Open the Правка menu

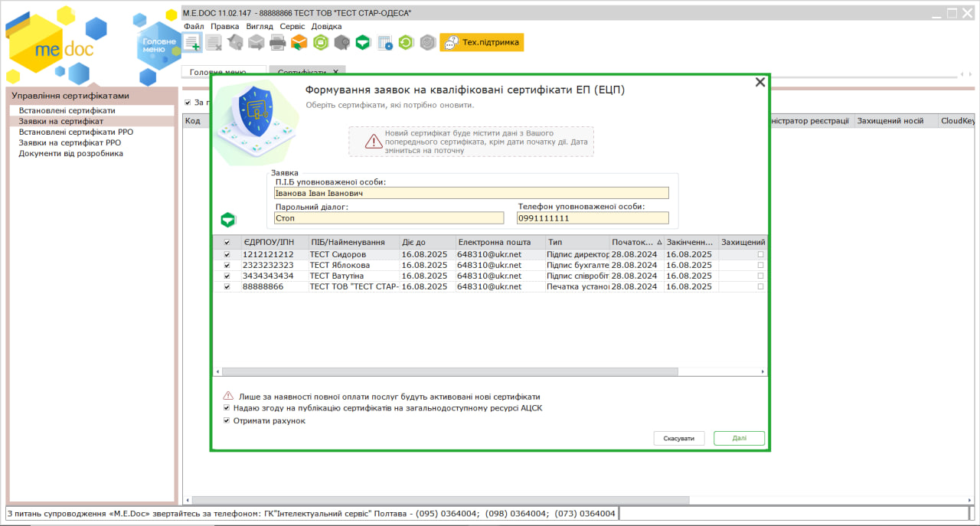pos(225,26)
